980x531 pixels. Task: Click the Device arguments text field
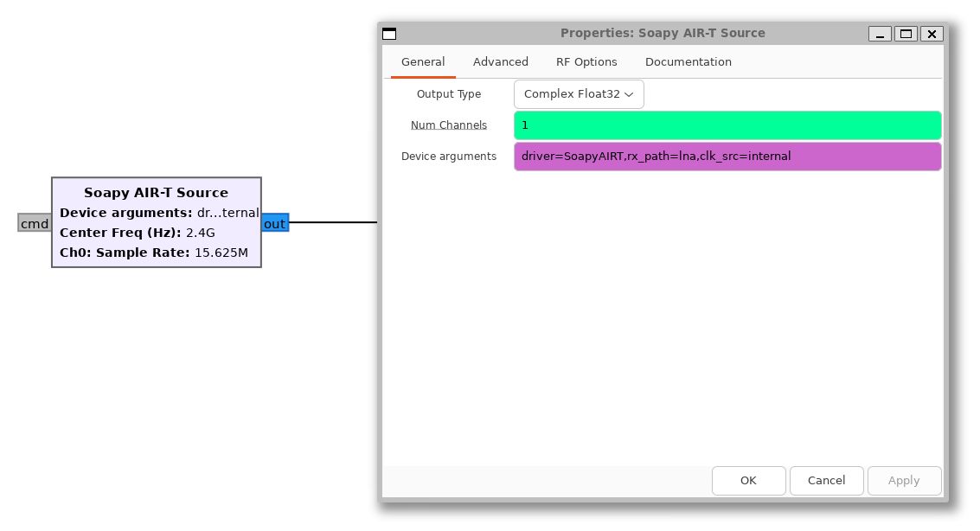[727, 157]
